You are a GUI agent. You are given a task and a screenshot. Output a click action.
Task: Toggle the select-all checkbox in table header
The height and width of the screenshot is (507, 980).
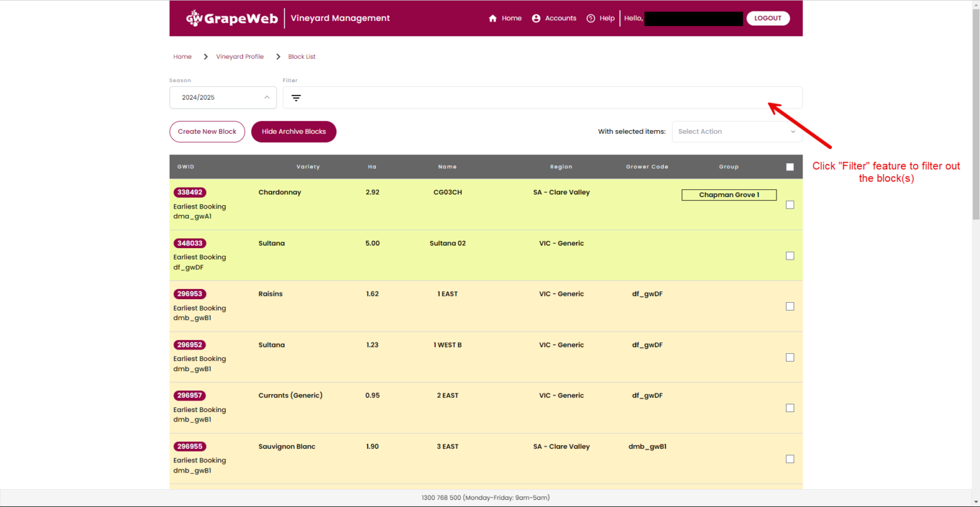pyautogui.click(x=790, y=167)
